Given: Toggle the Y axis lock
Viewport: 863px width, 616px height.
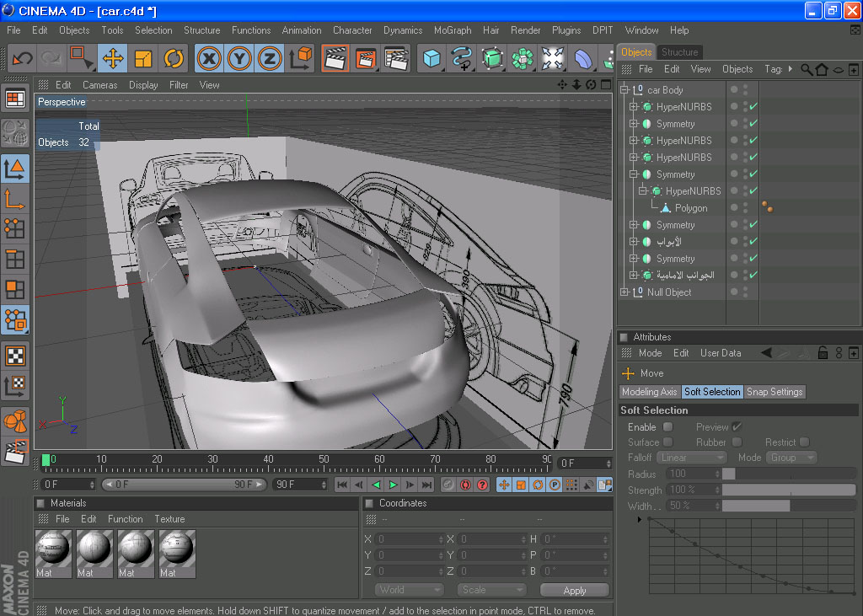Looking at the screenshot, I should click(239, 58).
